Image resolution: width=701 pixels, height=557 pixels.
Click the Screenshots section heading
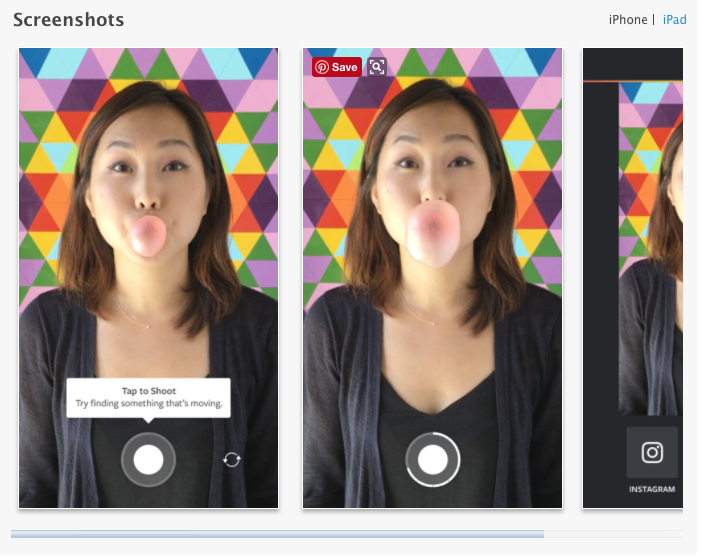coord(69,20)
